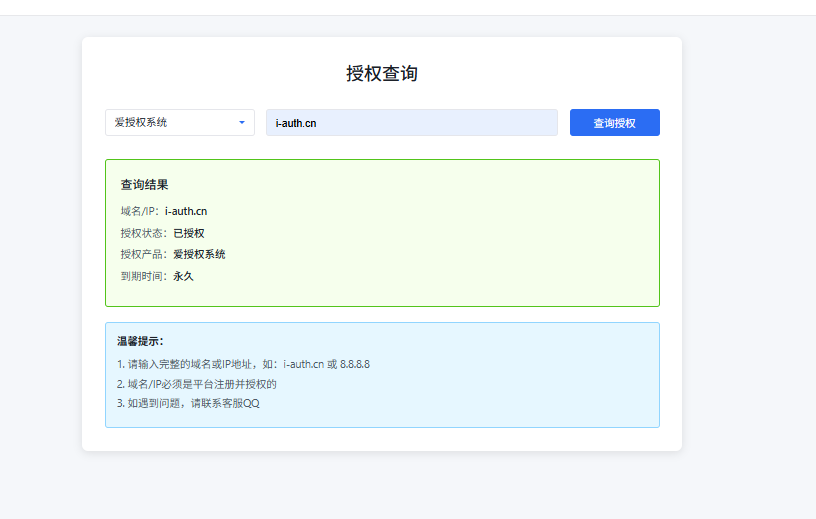Click the 已授权 status value
The width and height of the screenshot is (816, 519).
188,233
